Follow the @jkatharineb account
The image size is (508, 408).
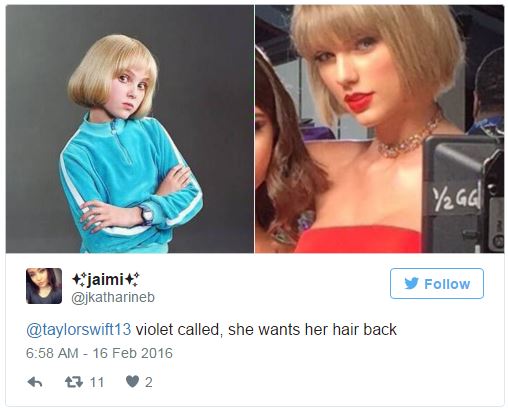pyautogui.click(x=437, y=283)
